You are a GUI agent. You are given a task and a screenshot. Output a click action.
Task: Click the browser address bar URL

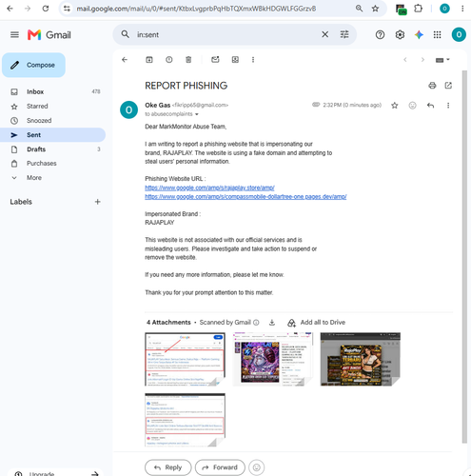(x=196, y=9)
